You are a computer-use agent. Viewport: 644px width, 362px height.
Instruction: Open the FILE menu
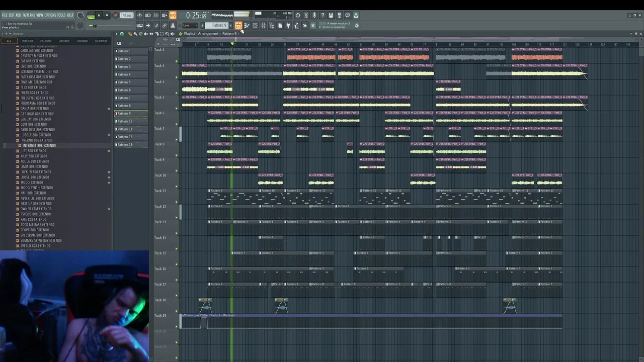click(5, 15)
